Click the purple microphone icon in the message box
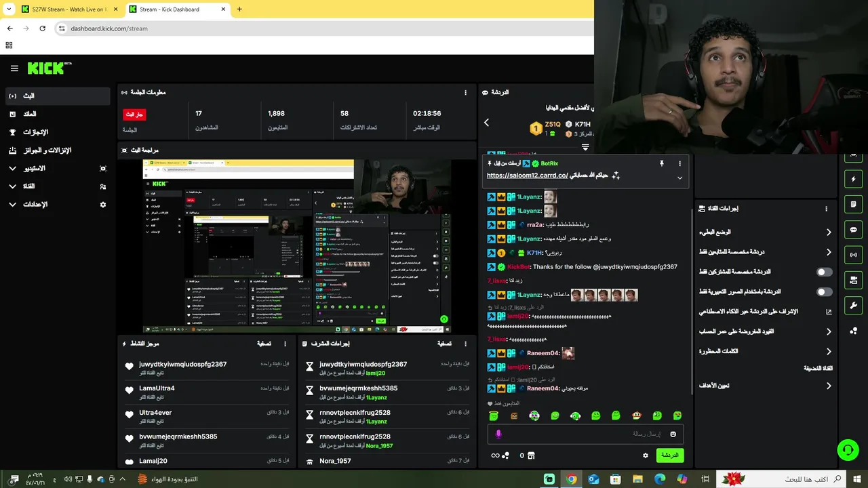 point(498,434)
